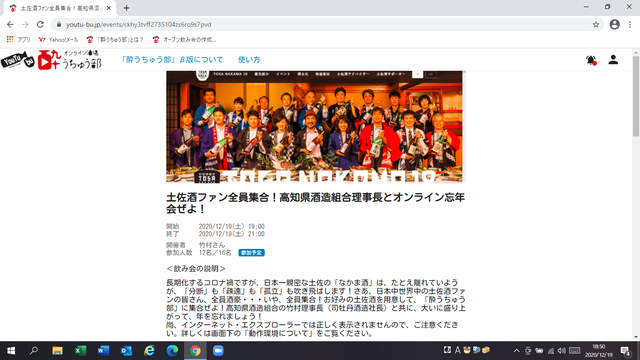
Task: Reload the page with refresh icon
Action: (40, 24)
